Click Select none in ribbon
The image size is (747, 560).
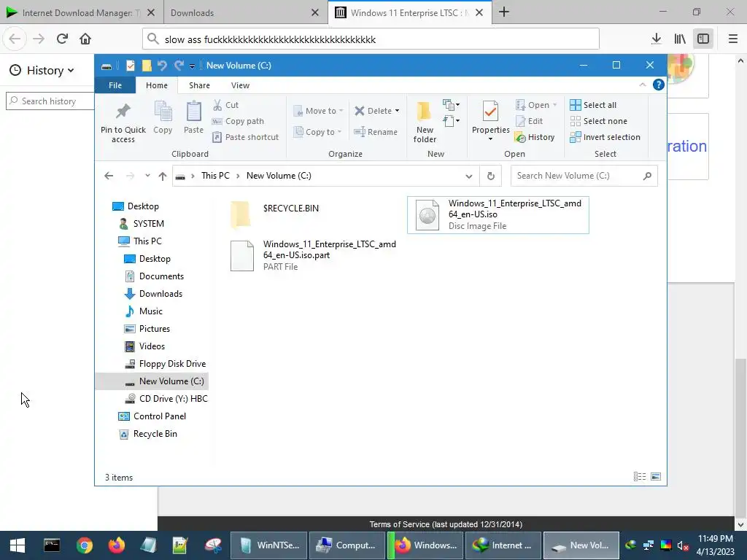tap(598, 121)
